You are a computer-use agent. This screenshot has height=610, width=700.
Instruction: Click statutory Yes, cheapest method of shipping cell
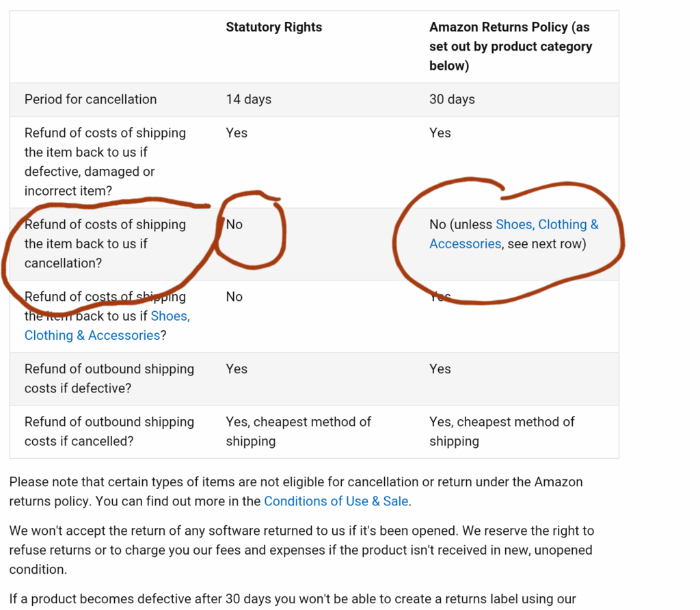click(x=298, y=432)
